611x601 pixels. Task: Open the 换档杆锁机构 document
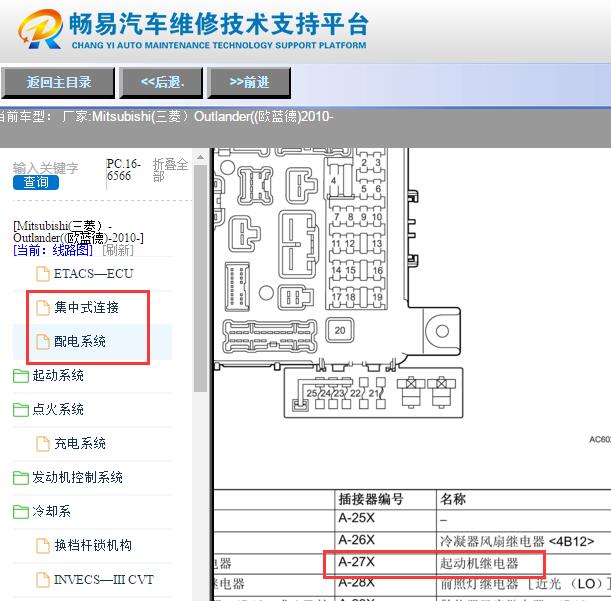(x=93, y=545)
